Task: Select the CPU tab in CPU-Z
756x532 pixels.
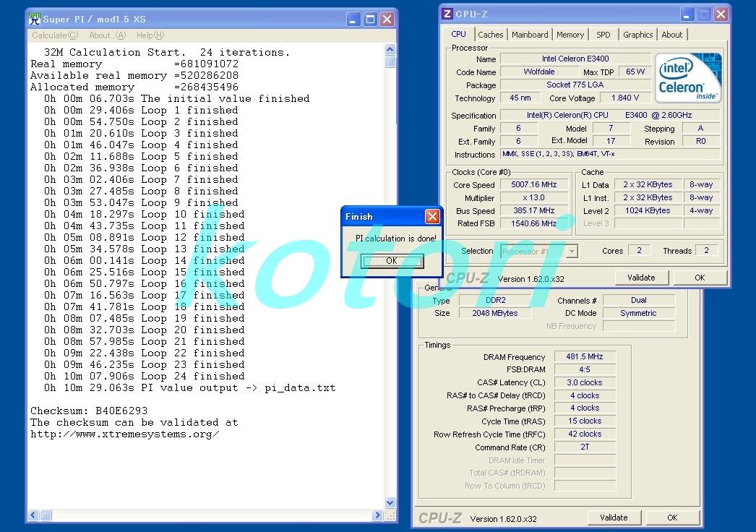Action: [x=458, y=34]
